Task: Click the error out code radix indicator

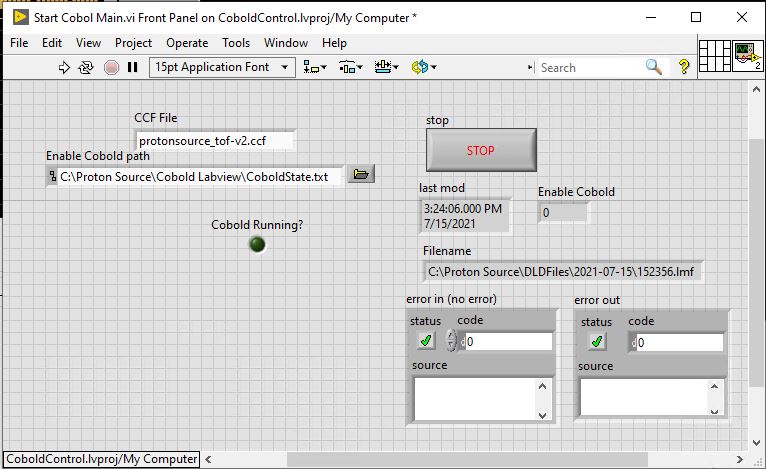Action: 634,342
